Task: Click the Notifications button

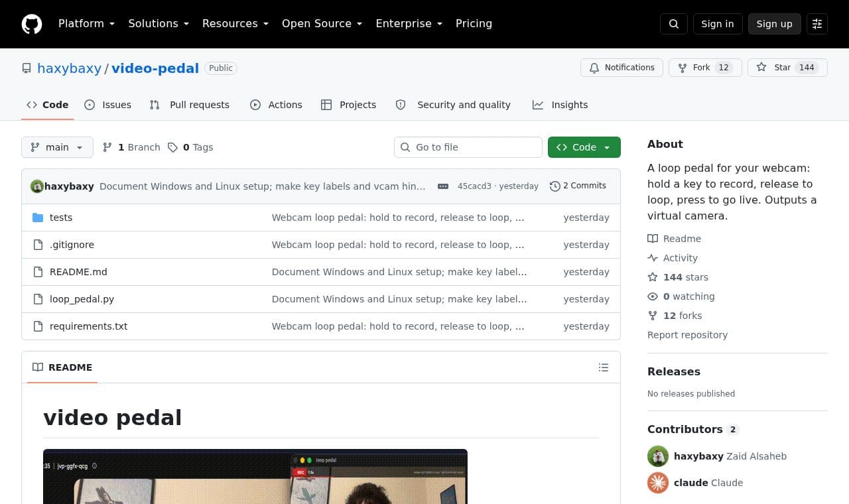Action: click(621, 68)
